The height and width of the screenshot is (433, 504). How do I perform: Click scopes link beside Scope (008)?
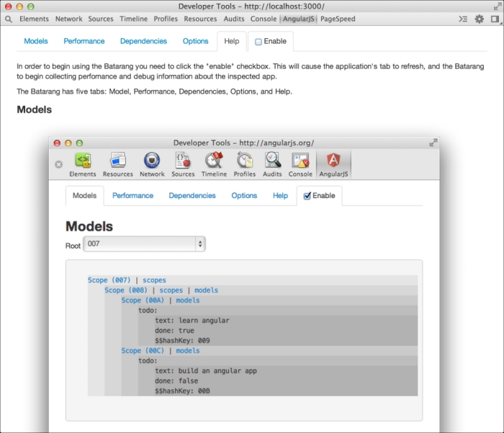tap(171, 290)
